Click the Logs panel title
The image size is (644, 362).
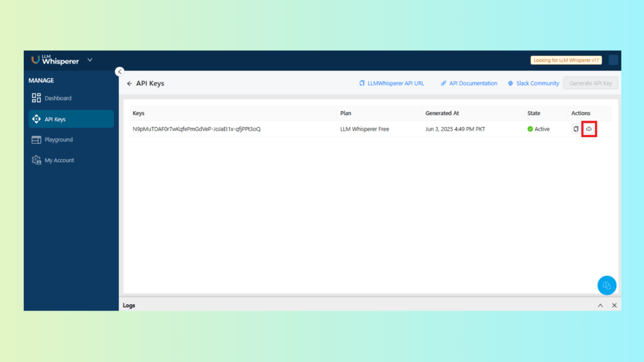pos(129,305)
